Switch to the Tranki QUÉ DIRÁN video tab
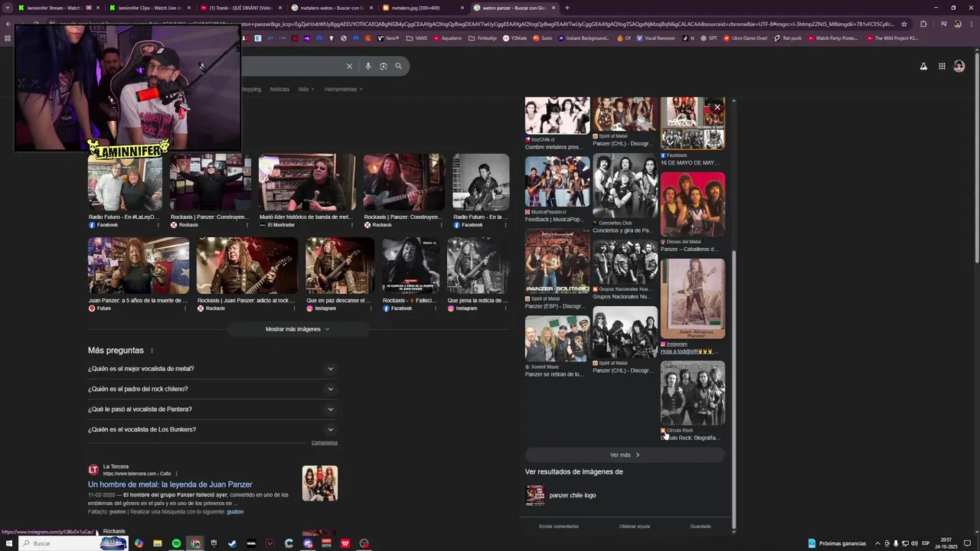980x551 pixels. 240,8
